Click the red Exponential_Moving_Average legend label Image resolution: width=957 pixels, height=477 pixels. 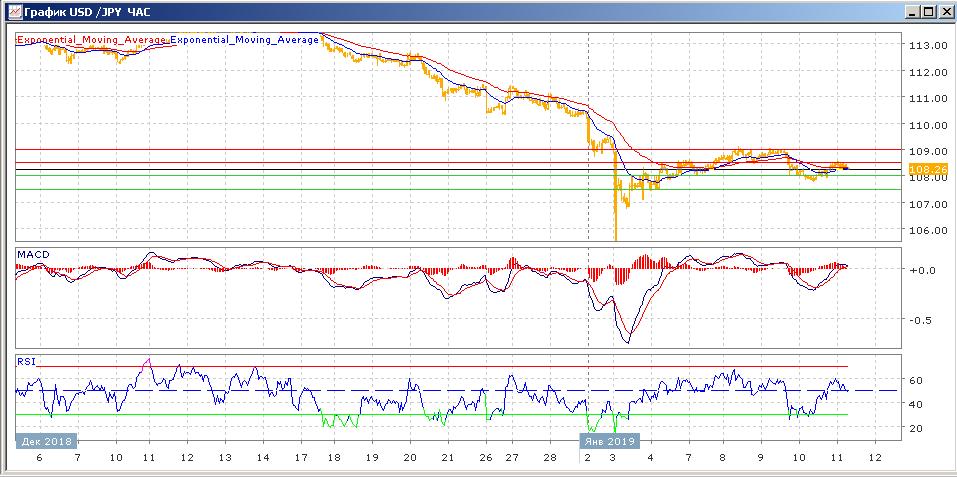(x=92, y=40)
